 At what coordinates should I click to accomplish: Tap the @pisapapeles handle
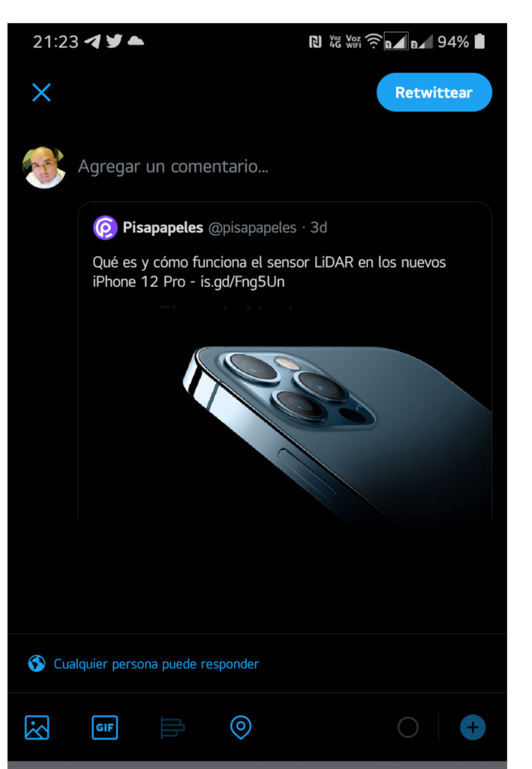click(x=252, y=228)
